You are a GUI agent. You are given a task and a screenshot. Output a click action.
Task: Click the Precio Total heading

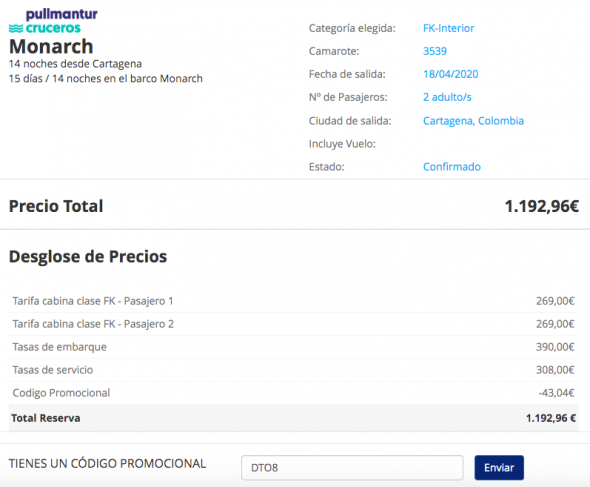pyautogui.click(x=56, y=206)
